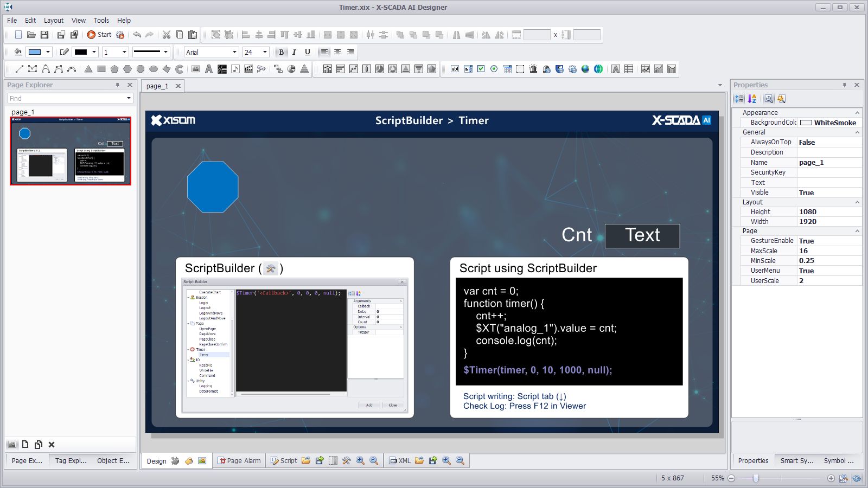Click the BackgroundColor WhiteSmoke value

(829, 123)
